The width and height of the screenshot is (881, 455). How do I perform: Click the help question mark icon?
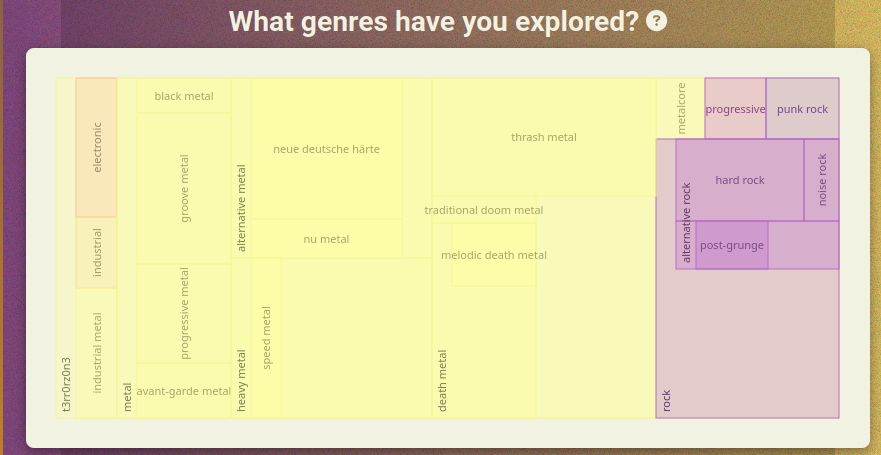[657, 21]
